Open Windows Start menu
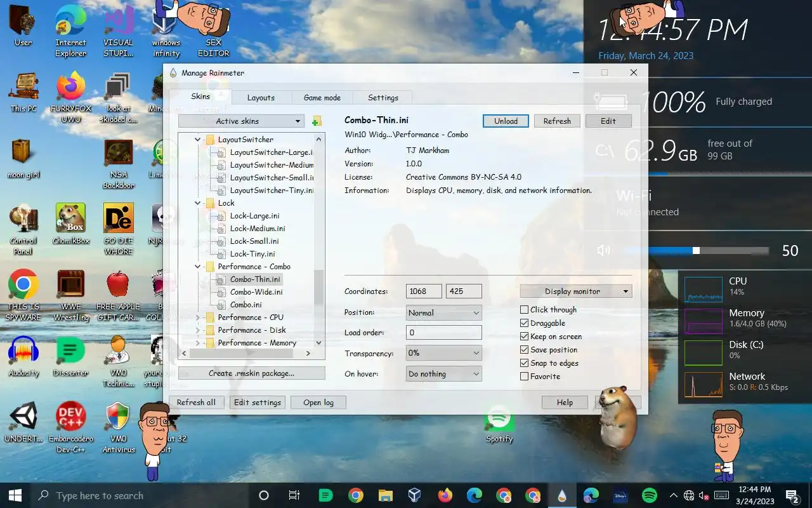 15,495
